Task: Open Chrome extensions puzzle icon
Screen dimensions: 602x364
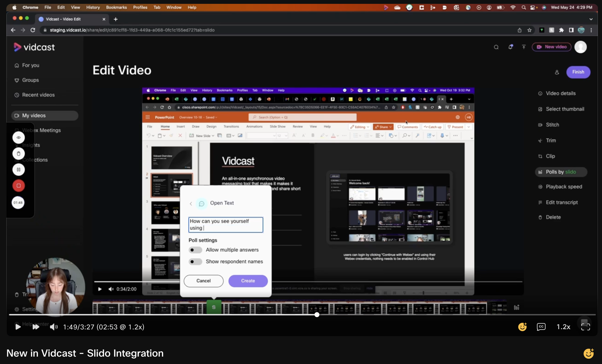Action: coord(561,30)
